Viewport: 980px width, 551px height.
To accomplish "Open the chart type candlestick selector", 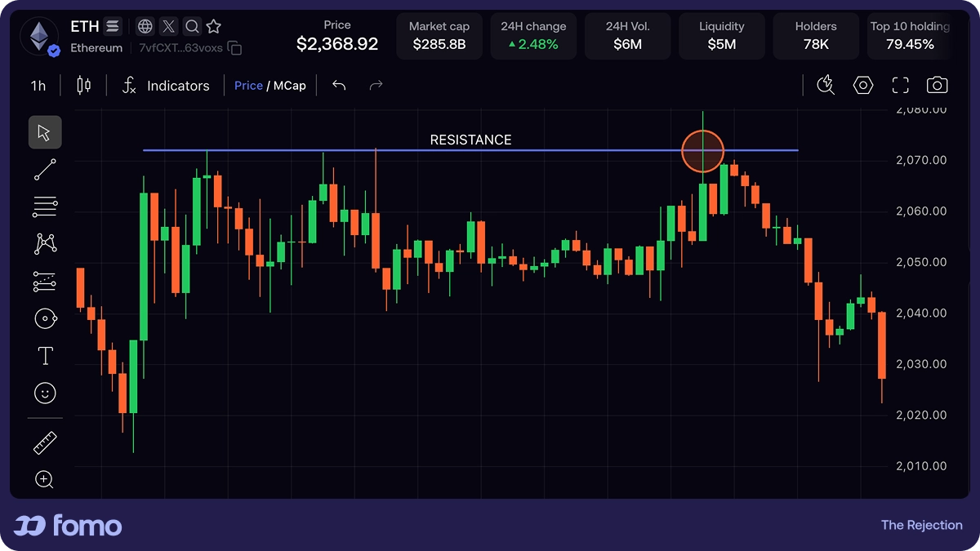I will 83,85.
